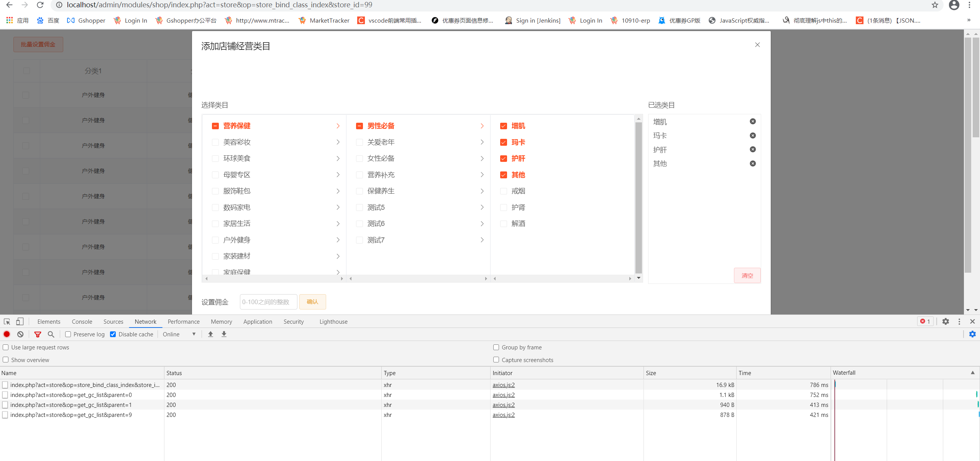The image size is (980, 461).
Task: Switch to the Console tab
Action: pos(82,322)
